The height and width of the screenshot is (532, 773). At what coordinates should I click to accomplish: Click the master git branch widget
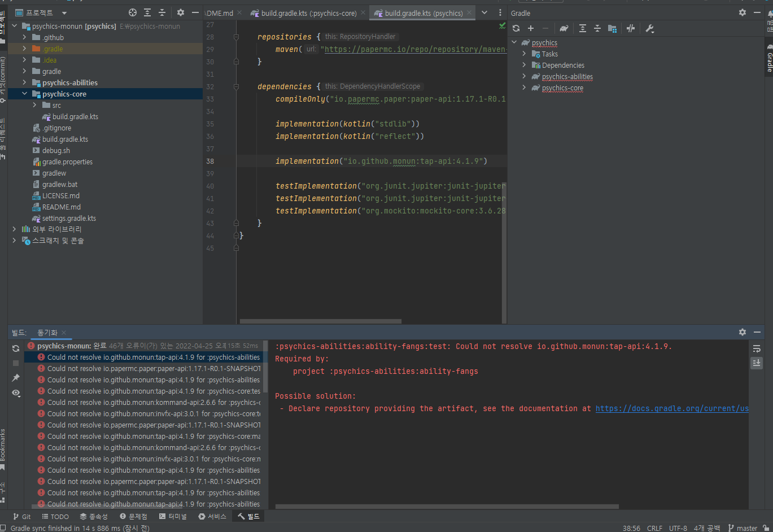click(743, 528)
